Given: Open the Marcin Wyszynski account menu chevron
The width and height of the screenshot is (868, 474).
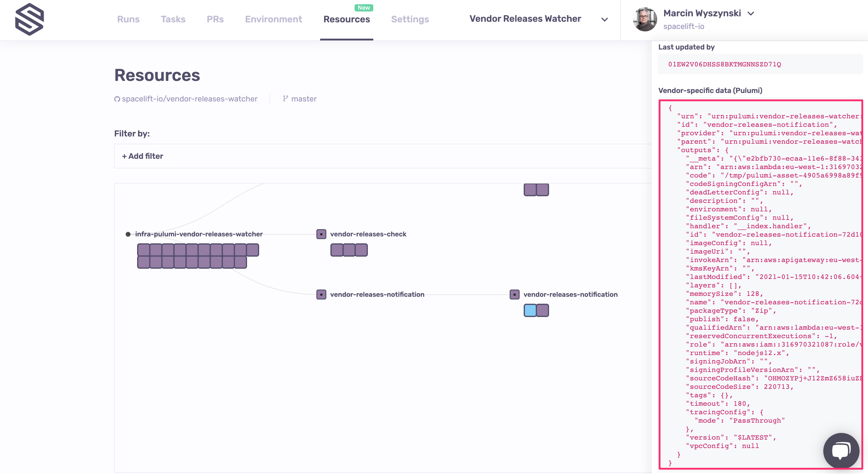Looking at the screenshot, I should pyautogui.click(x=751, y=14).
